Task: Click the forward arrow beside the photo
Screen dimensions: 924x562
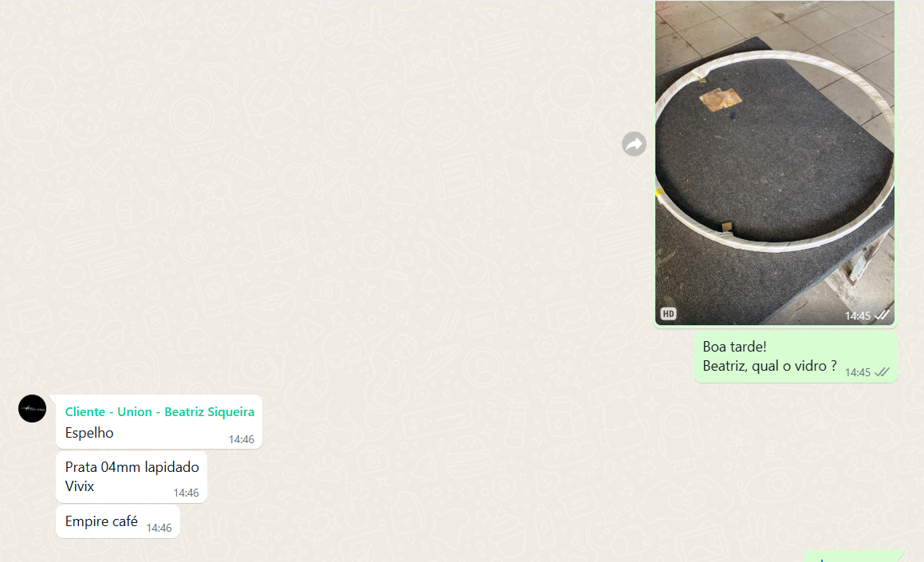Action: 634,143
